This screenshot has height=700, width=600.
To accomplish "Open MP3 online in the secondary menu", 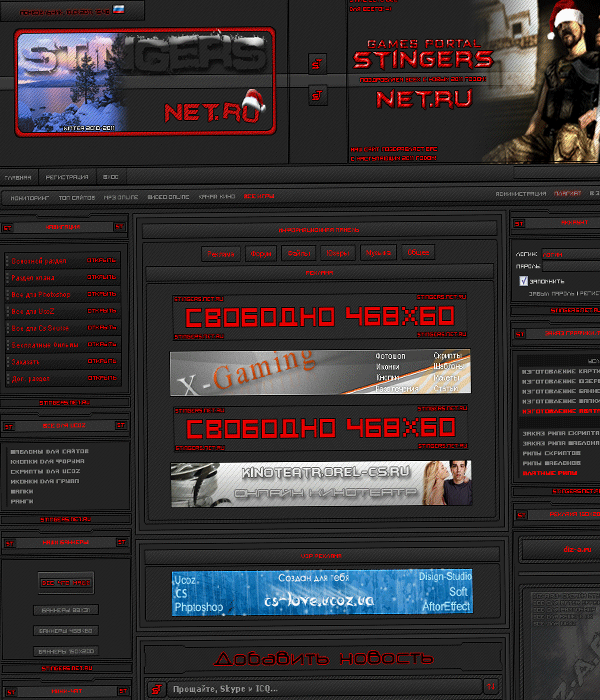I will coord(121,197).
